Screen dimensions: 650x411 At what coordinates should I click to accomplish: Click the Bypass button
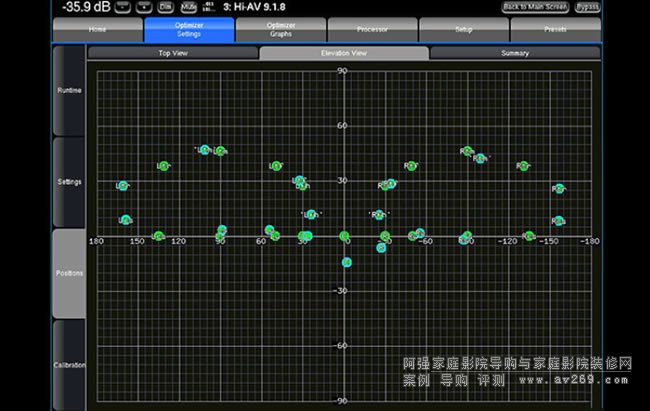[587, 7]
